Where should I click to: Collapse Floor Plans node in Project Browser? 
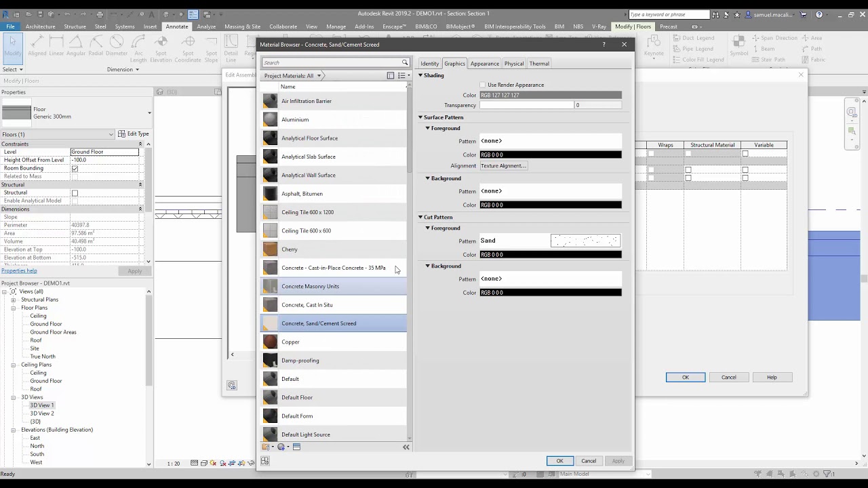click(13, 308)
